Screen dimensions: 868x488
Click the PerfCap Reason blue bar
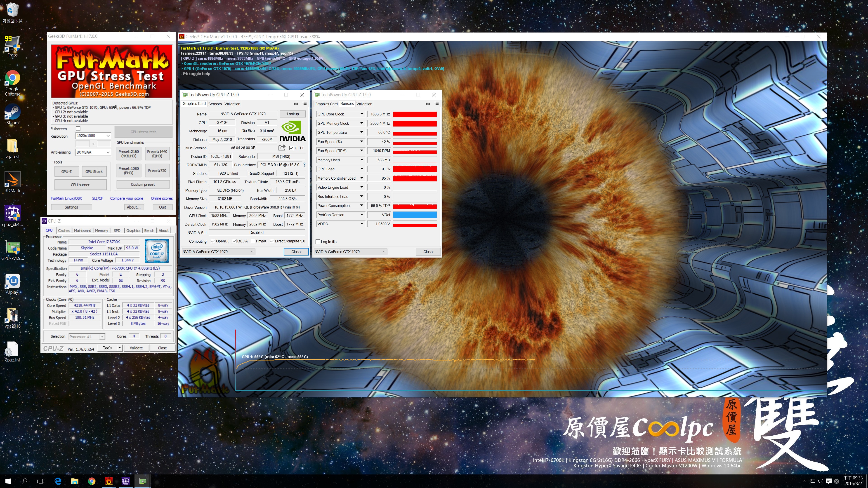coord(415,215)
